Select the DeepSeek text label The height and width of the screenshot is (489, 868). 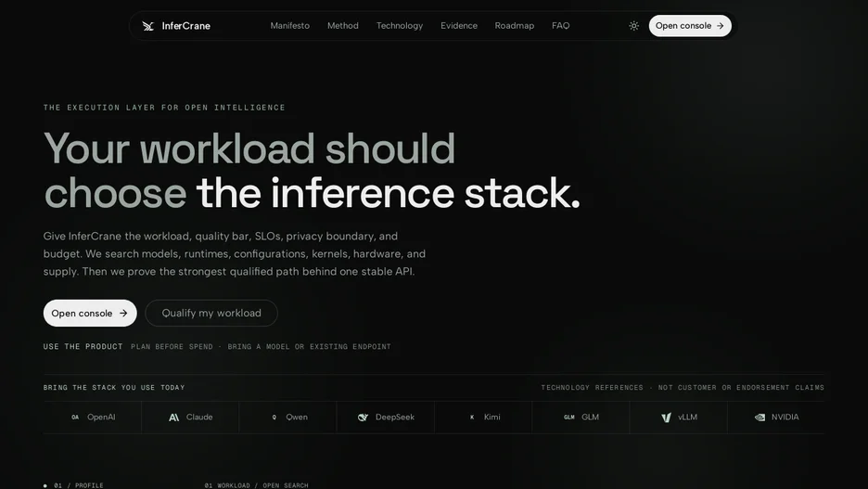click(x=395, y=417)
